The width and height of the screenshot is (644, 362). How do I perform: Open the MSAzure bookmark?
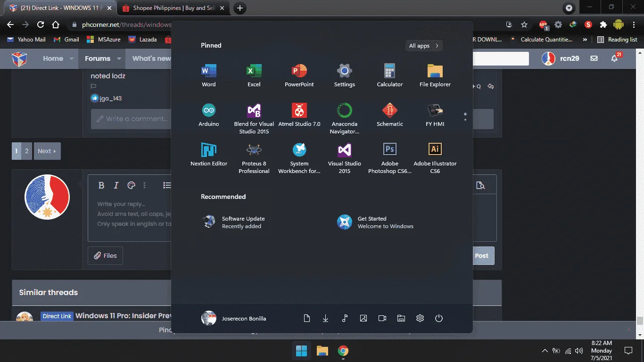103,40
